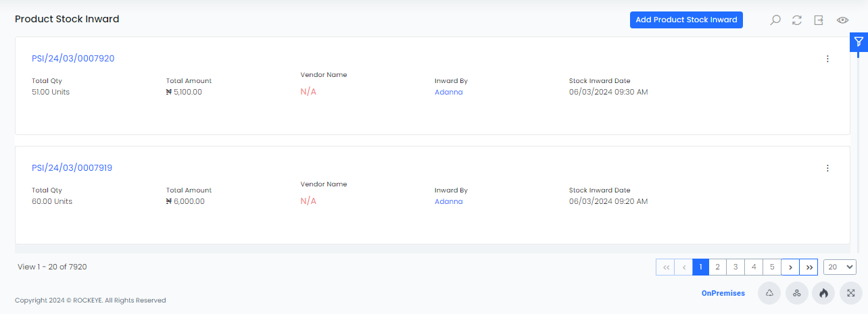This screenshot has height=314, width=868.
Task: Click the 51.00 Units quantity value
Action: pyautogui.click(x=51, y=92)
